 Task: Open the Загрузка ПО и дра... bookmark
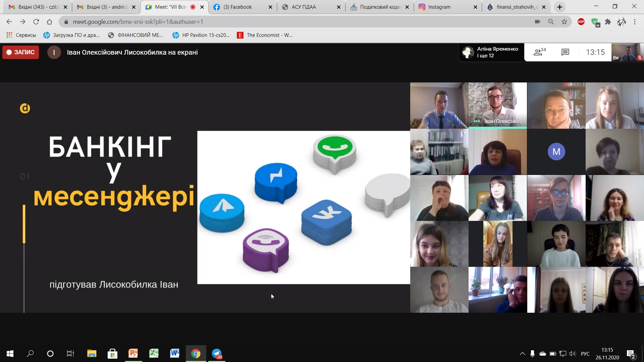click(x=71, y=35)
